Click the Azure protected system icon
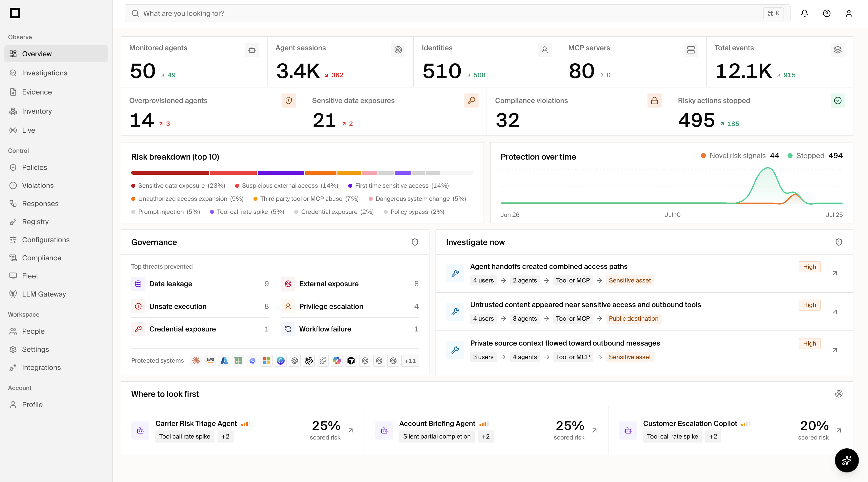Viewport: 868px width, 482px height. point(224,361)
